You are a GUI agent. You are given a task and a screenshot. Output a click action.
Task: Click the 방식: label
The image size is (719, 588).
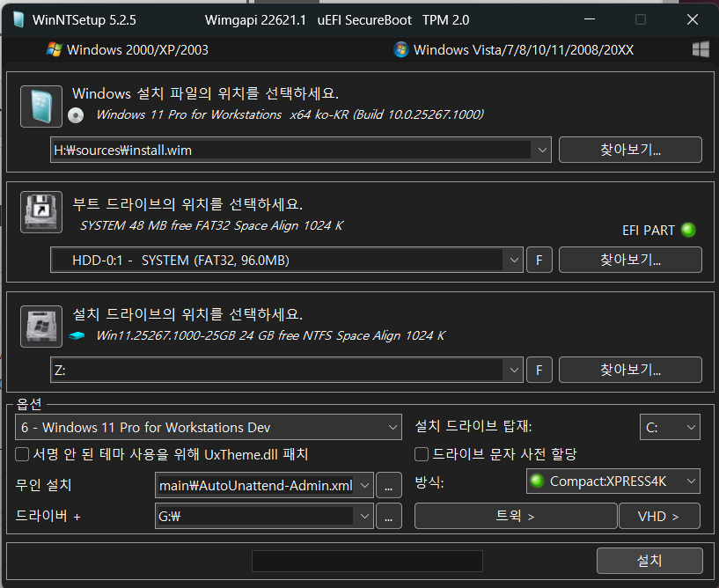point(429,482)
